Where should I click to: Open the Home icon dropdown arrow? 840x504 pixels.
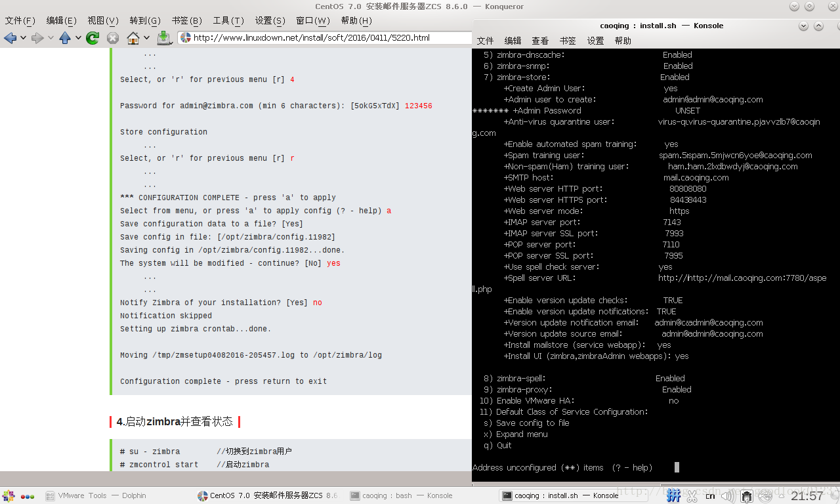click(x=146, y=38)
